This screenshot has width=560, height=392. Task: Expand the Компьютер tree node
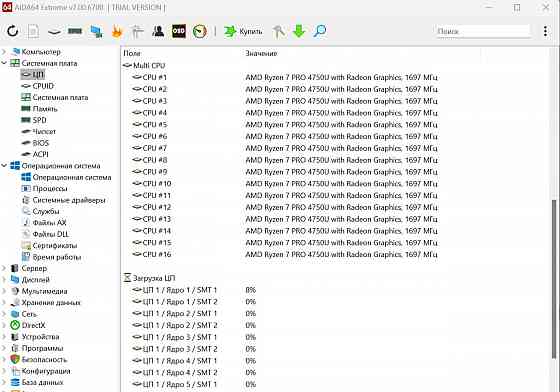(x=4, y=52)
